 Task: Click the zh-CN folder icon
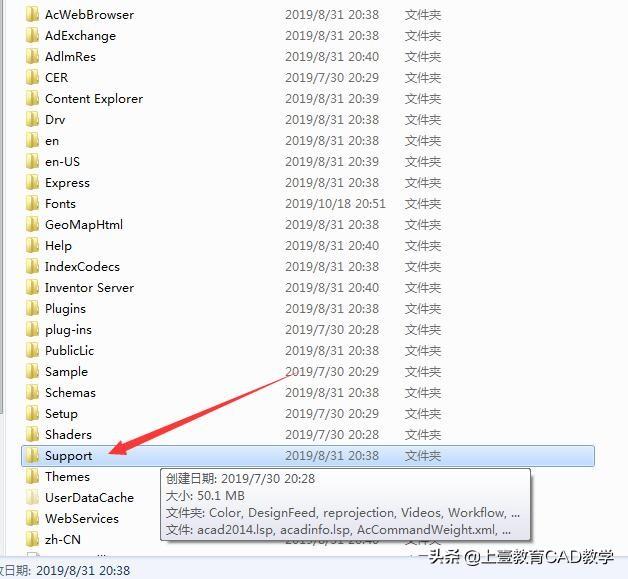click(x=32, y=539)
